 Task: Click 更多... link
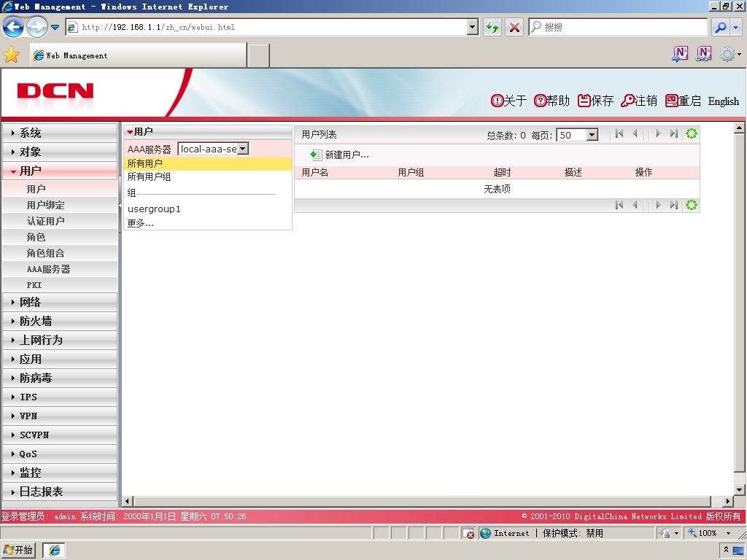coord(140,223)
